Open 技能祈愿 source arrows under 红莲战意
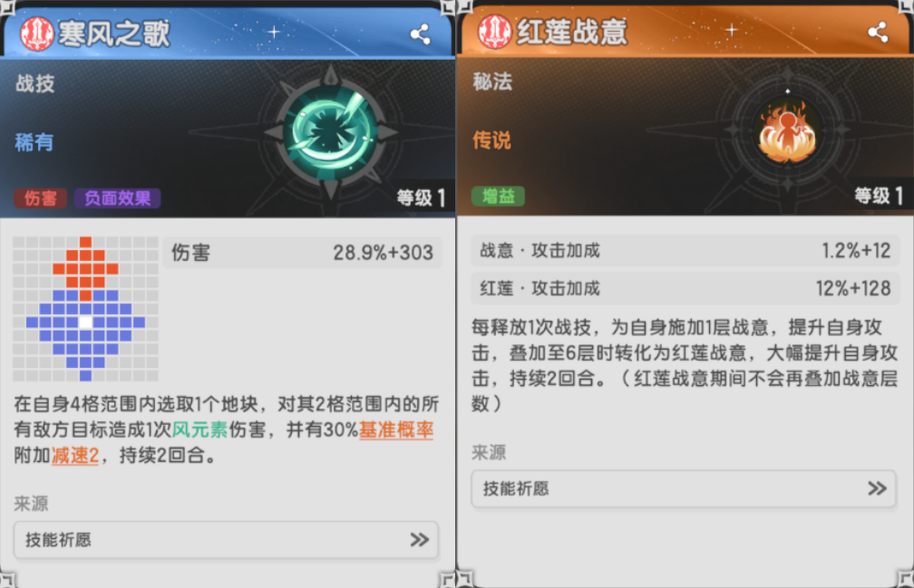This screenshot has width=914, height=588. (877, 488)
